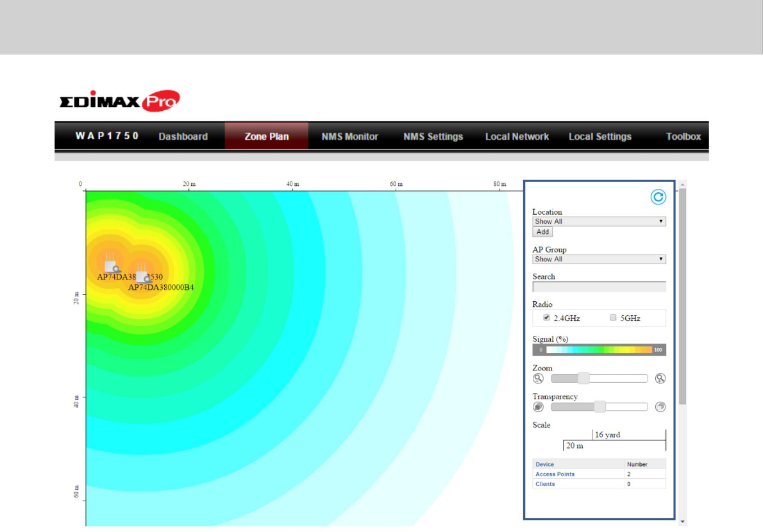This screenshot has height=532, width=763.
Task: Click the refresh icon in side panel
Action: click(658, 197)
